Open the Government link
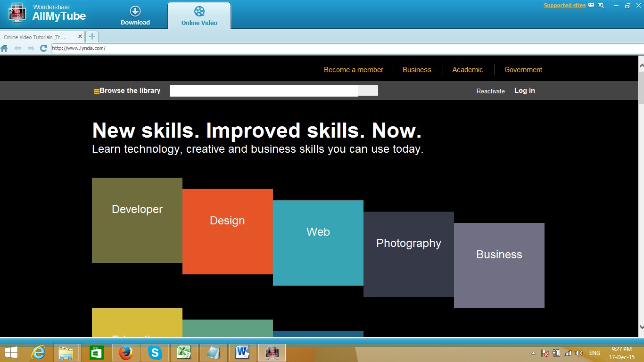This screenshot has height=362, width=644. click(523, 70)
